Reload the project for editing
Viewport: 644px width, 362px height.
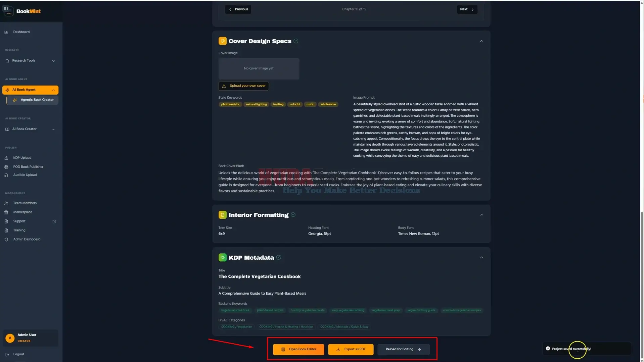(403, 349)
